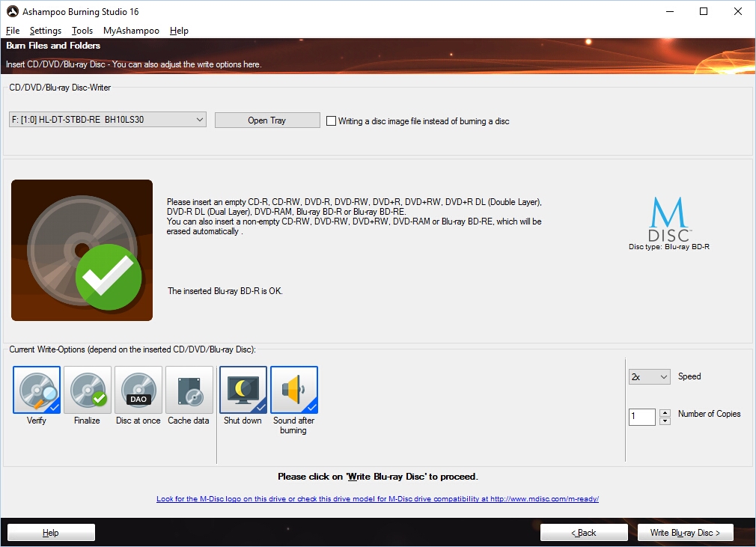Click the 'Current Write-Options' section label
Screen dimensions: 756x547
point(132,349)
